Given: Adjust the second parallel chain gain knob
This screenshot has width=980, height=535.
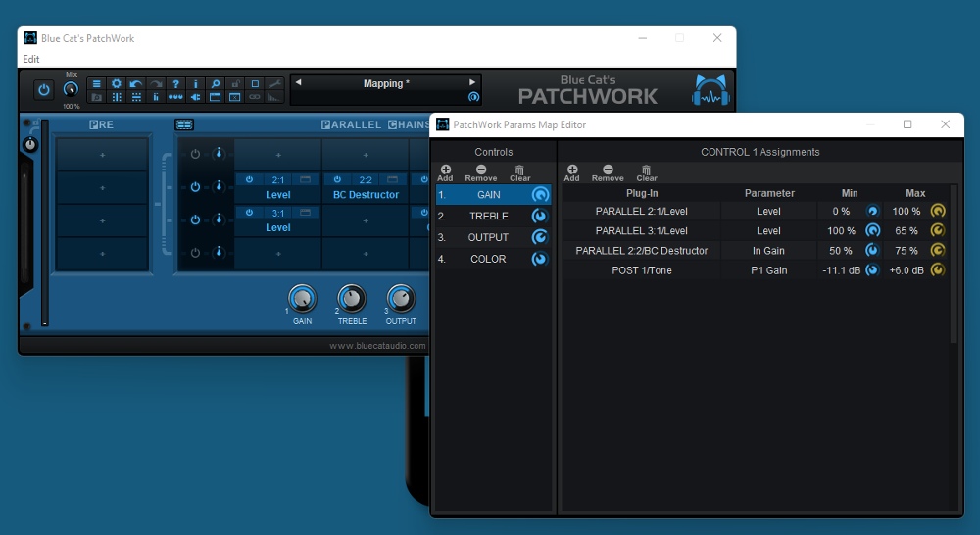Looking at the screenshot, I should tap(219, 186).
